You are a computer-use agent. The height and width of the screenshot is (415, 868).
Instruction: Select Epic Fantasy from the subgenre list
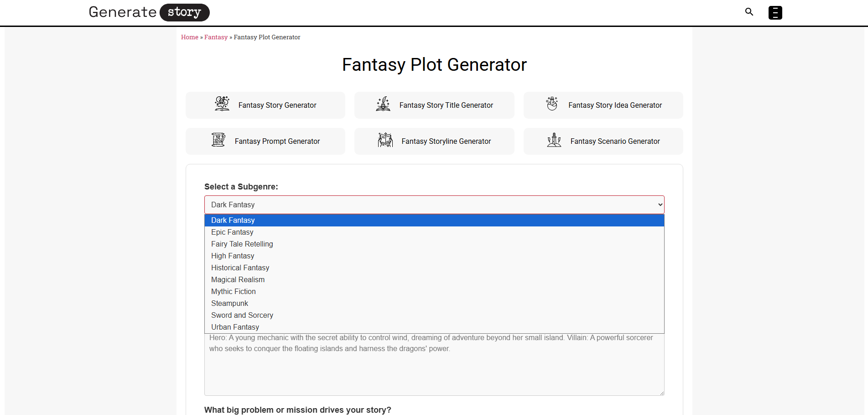coord(232,232)
